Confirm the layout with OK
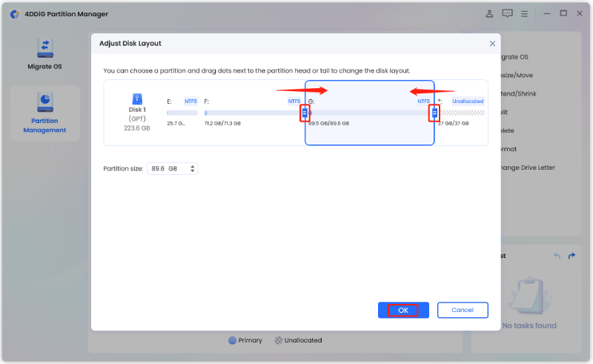 tap(403, 310)
